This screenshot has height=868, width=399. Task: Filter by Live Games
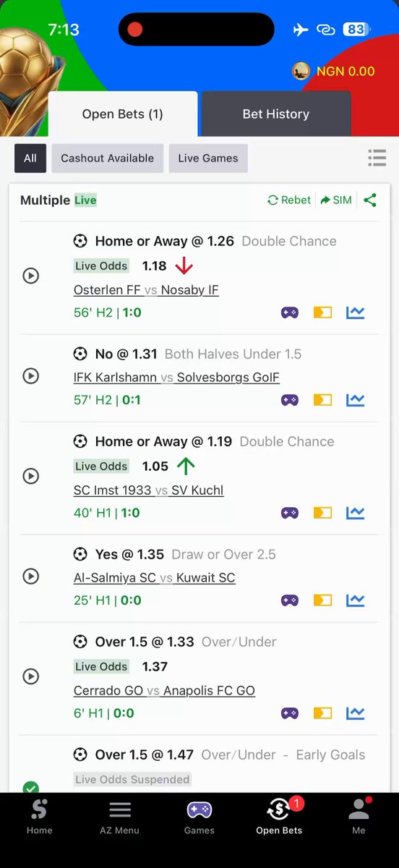(x=208, y=158)
